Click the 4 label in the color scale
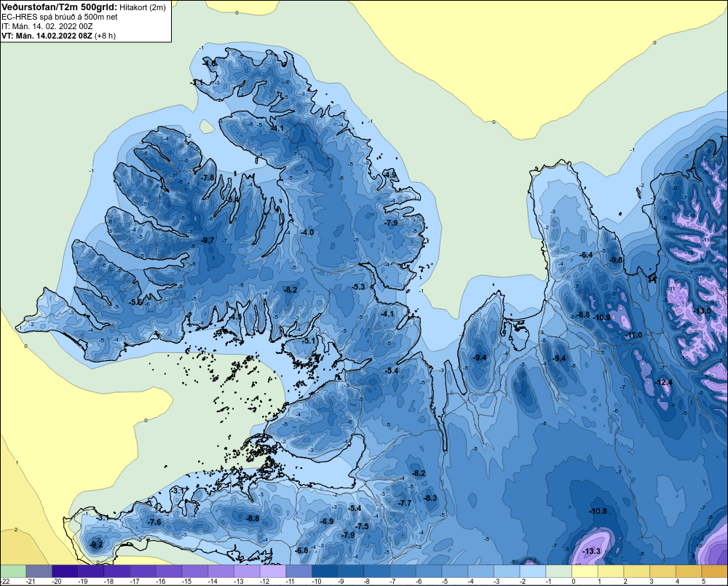The width and height of the screenshot is (728, 586). 677,582
